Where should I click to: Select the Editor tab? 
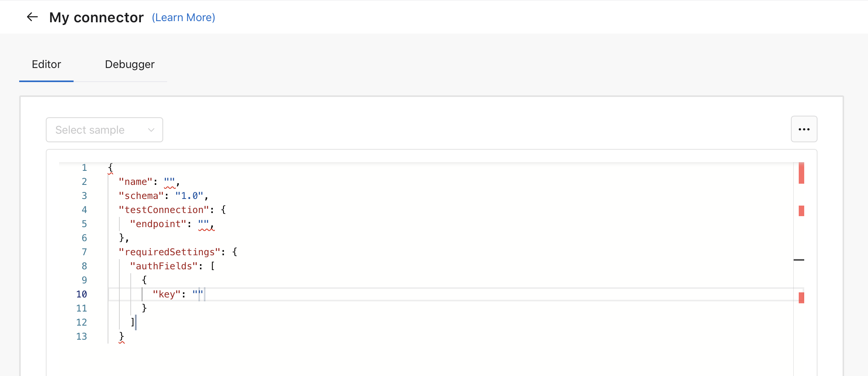(46, 64)
